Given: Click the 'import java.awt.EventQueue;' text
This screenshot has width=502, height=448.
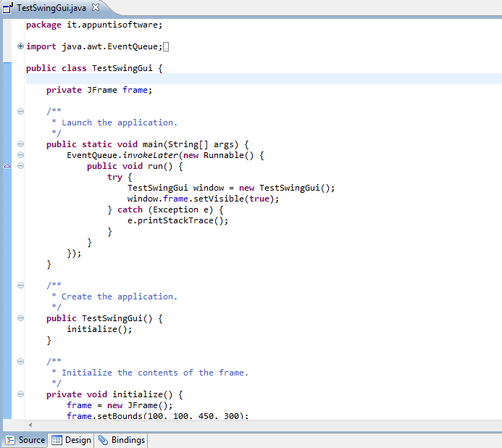Looking at the screenshot, I should 94,47.
